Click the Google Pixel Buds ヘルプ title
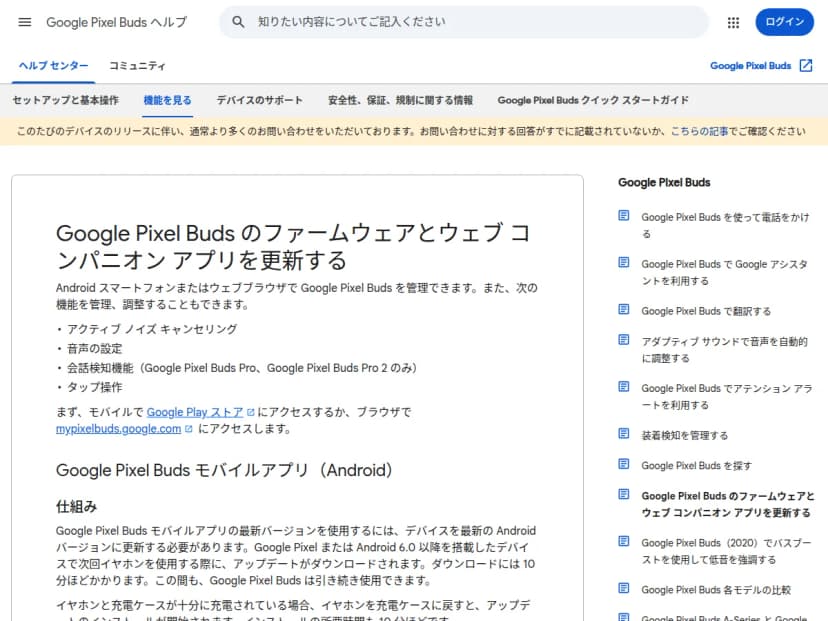The width and height of the screenshot is (828, 621). 116,22
